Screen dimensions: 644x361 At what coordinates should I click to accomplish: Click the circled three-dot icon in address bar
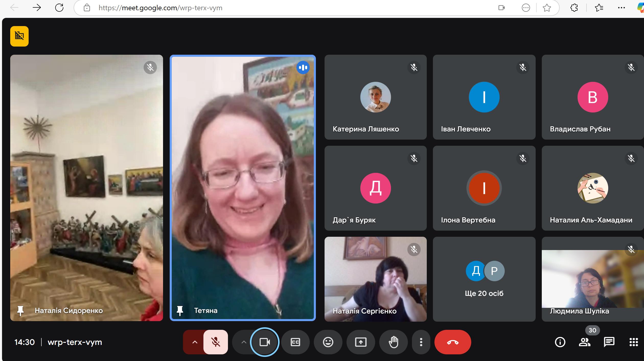526,8
